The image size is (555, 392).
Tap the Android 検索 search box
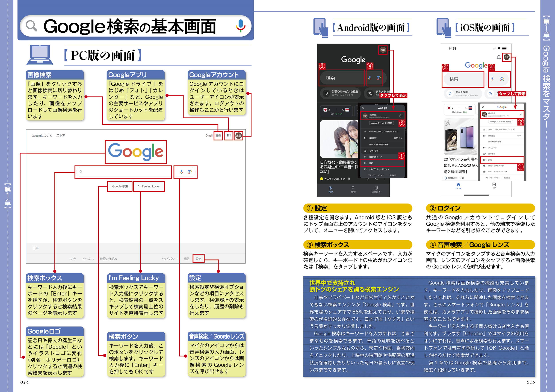pos(342,78)
